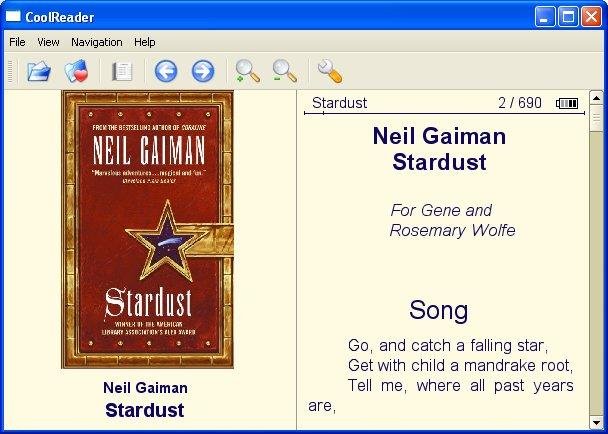The width and height of the screenshot is (608, 434).
Task: Open settings with wrench icon
Action: point(330,71)
